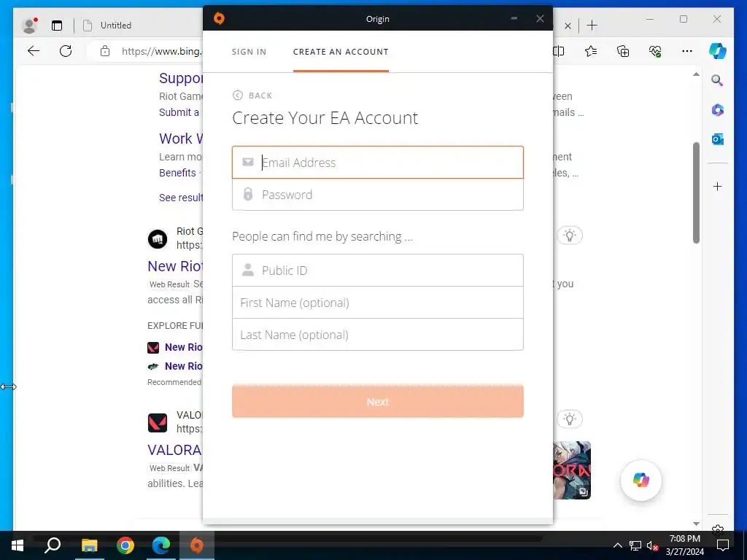Open Edge Settings and more menu
The width and height of the screenshot is (747, 560).
pyautogui.click(x=687, y=51)
